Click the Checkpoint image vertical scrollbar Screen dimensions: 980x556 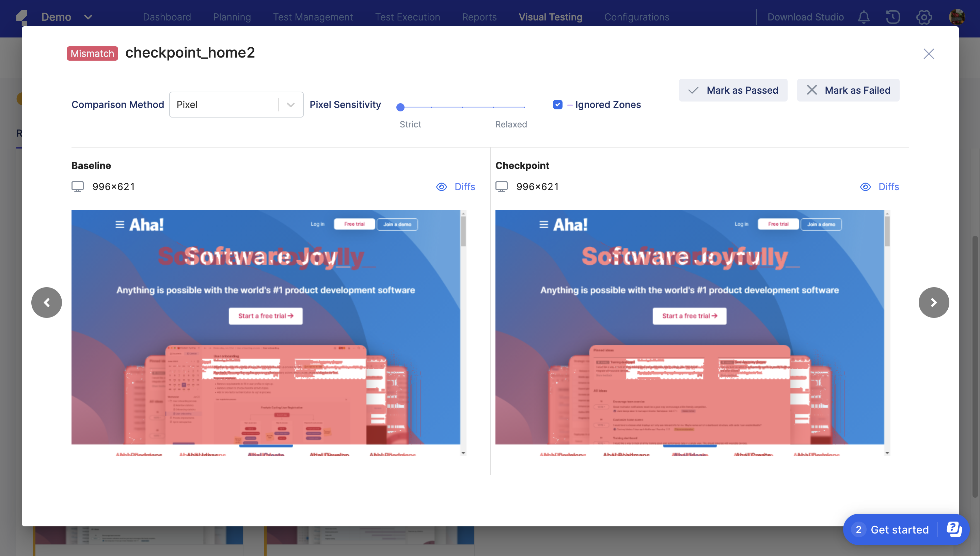click(x=887, y=232)
